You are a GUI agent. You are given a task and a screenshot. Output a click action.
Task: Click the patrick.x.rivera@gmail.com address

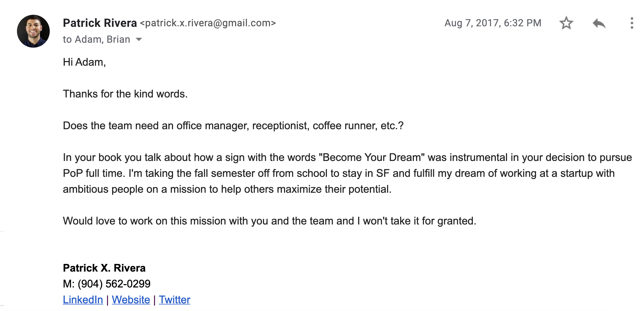[208, 23]
